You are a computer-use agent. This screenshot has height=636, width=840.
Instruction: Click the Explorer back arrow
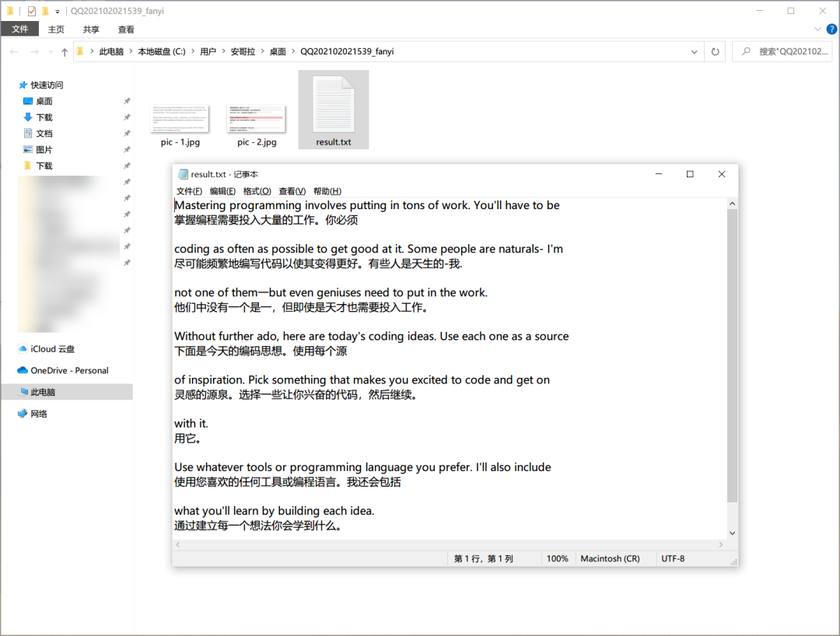click(x=15, y=52)
